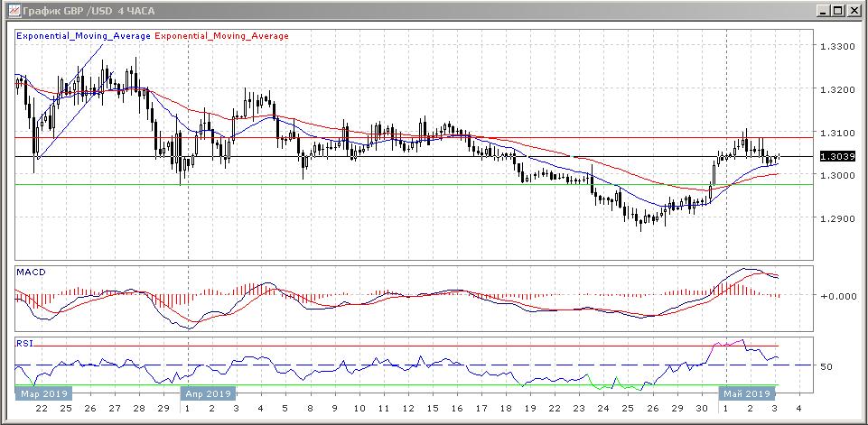Click the red Exponential_Moving_Average legend label

click(x=222, y=36)
